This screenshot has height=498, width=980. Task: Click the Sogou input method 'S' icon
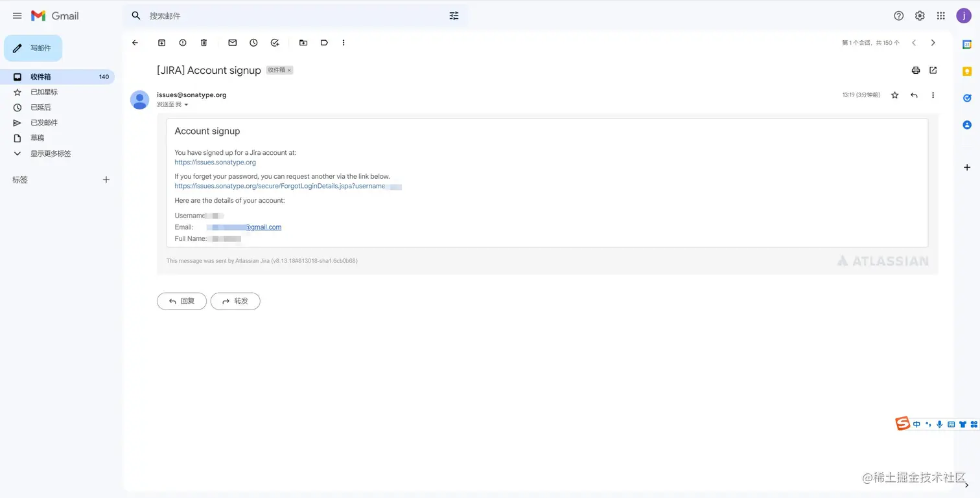(x=903, y=424)
